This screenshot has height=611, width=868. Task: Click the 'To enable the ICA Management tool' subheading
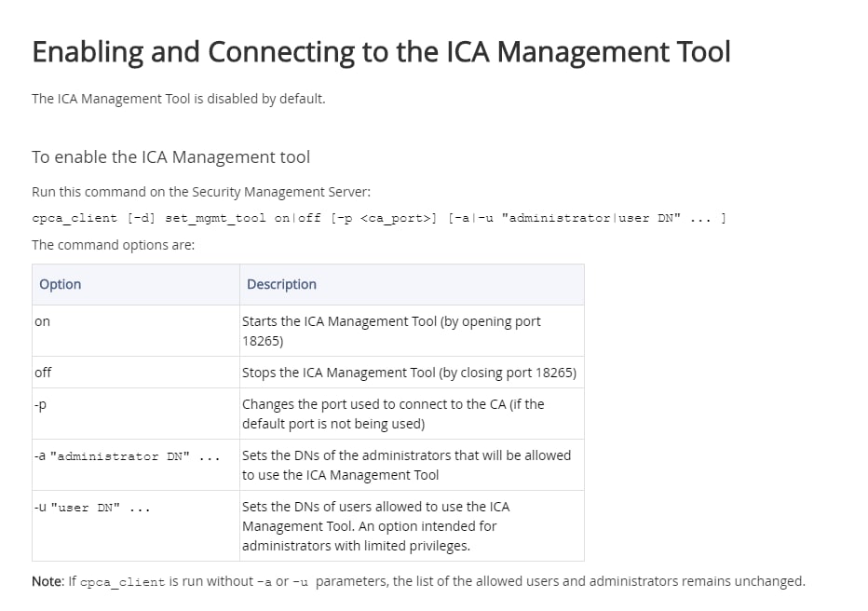[x=170, y=157]
